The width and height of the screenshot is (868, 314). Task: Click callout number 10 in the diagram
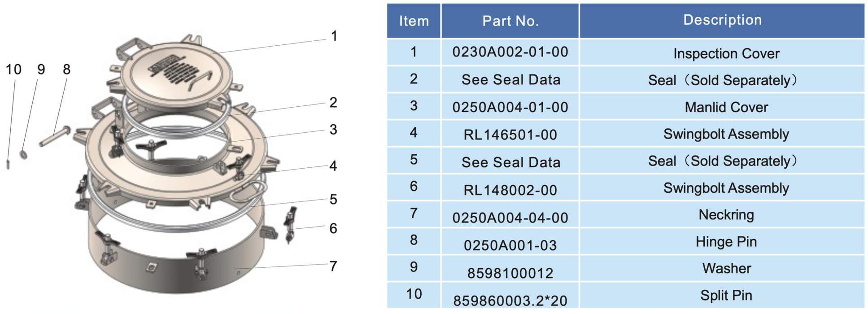13,70
